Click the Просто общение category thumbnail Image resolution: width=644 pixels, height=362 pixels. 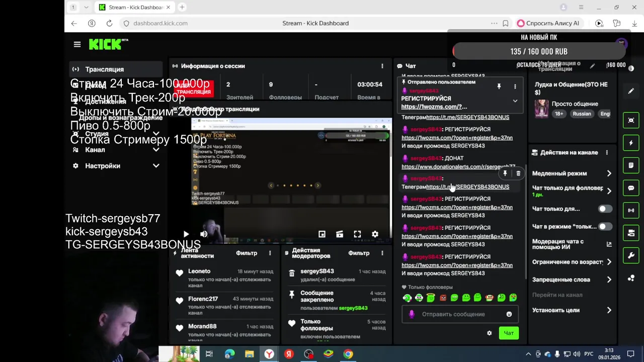click(x=541, y=108)
